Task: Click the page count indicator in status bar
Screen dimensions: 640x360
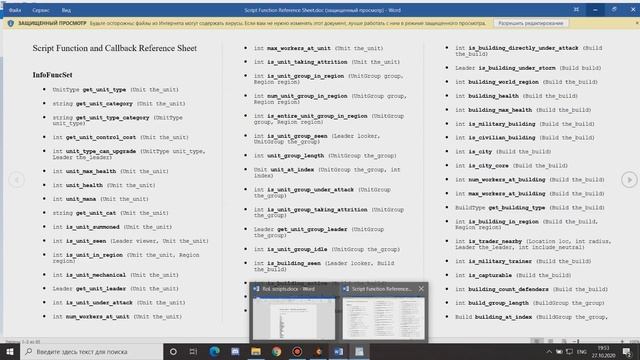Action: 22,342
